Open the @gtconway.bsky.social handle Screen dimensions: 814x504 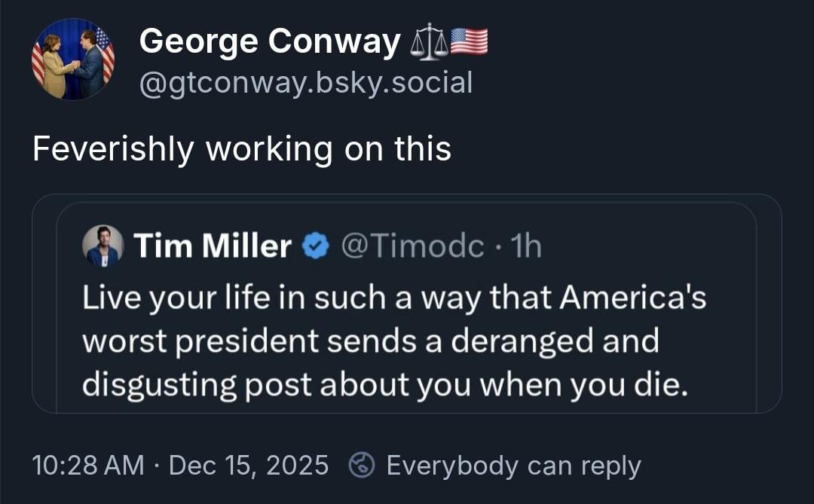pos(305,81)
